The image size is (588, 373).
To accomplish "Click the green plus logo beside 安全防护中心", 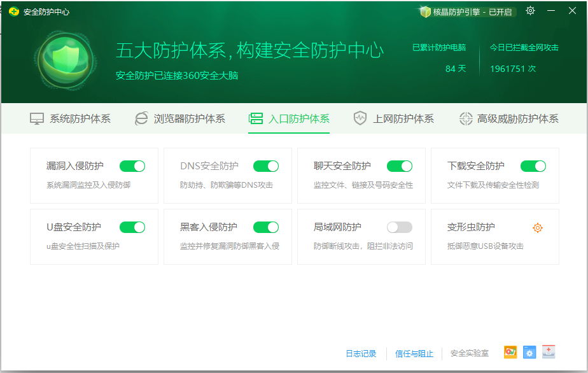I will pos(13,11).
